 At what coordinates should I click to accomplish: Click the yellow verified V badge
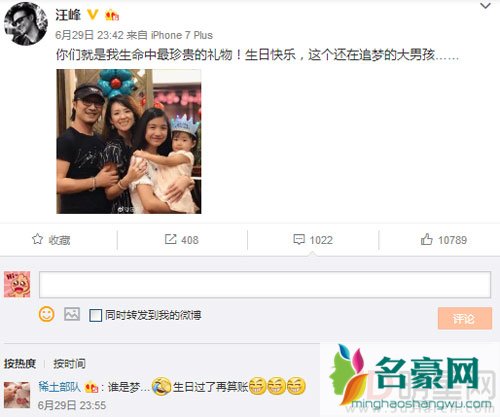click(92, 15)
